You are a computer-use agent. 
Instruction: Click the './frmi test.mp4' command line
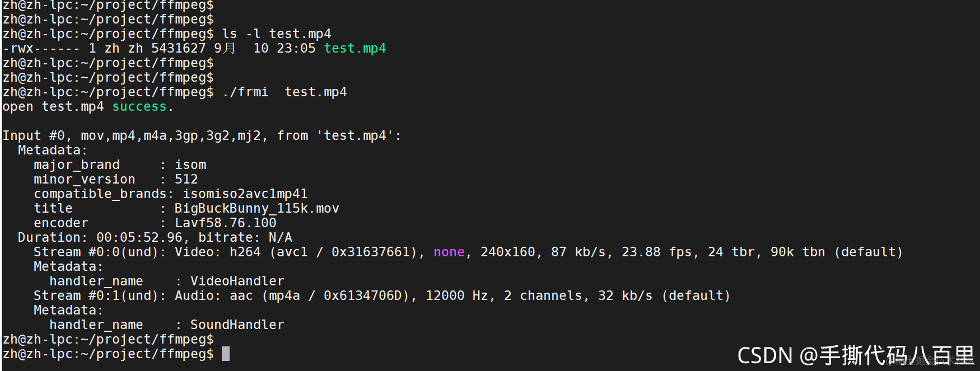tap(284, 92)
